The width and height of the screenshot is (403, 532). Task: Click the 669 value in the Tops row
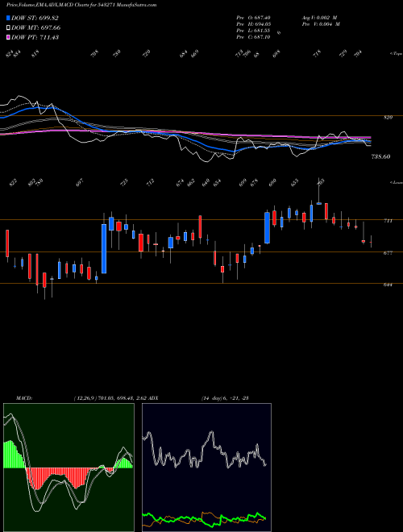click(194, 54)
